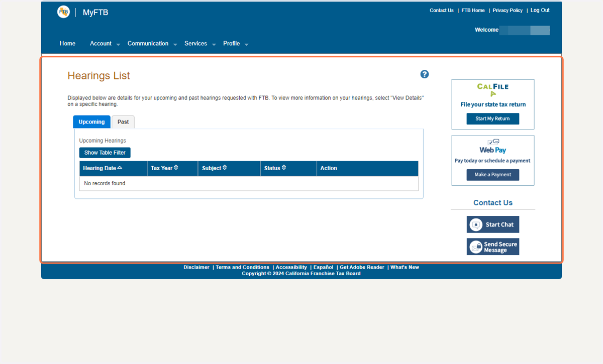Open the Accessibility footer link
Image resolution: width=603 pixels, height=364 pixels.
click(x=291, y=268)
